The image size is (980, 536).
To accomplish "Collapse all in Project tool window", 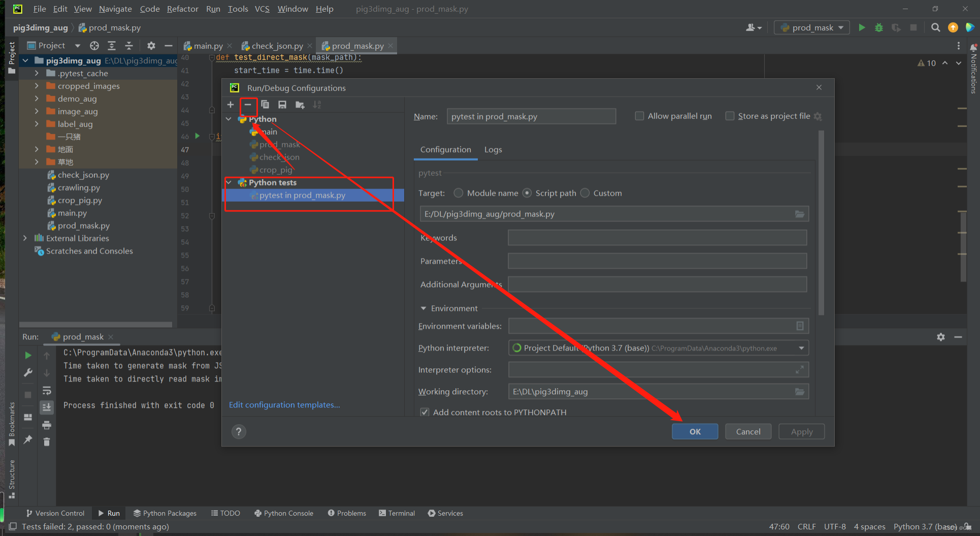I will (x=129, y=46).
